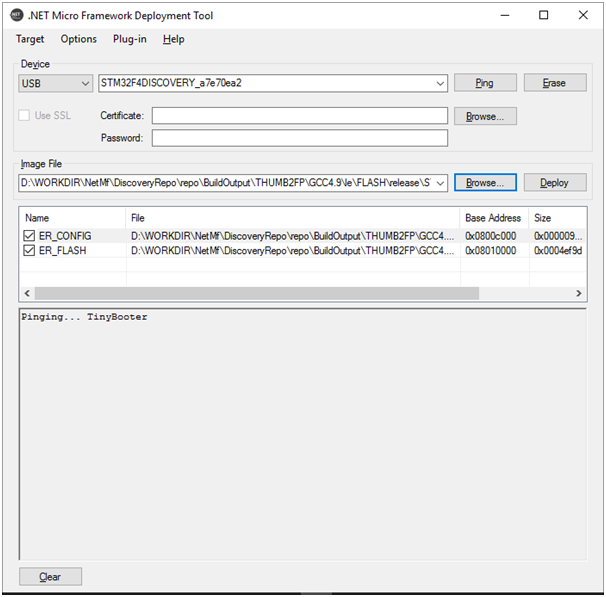Open the Target menu

pyautogui.click(x=30, y=39)
